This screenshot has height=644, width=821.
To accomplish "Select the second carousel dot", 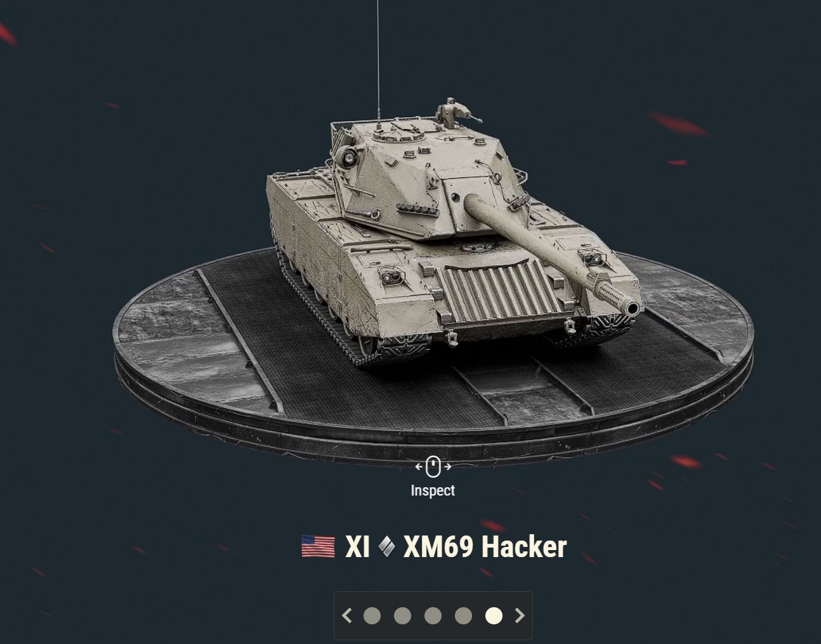I will click(x=402, y=615).
